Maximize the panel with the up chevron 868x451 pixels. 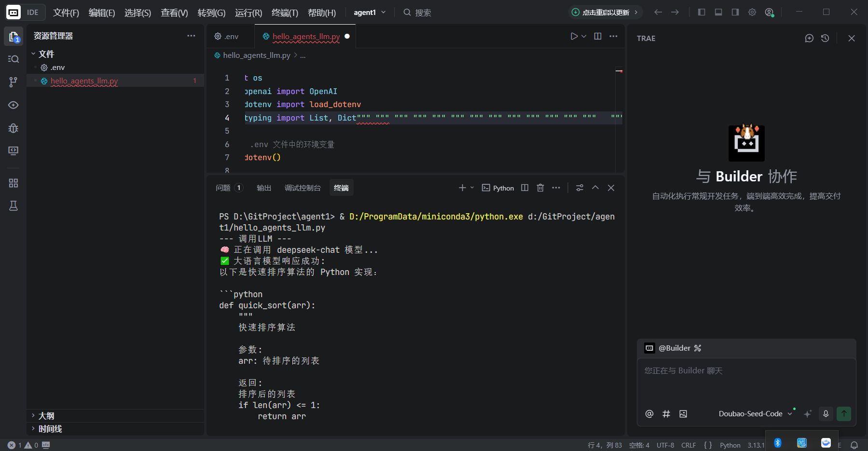[x=595, y=188]
